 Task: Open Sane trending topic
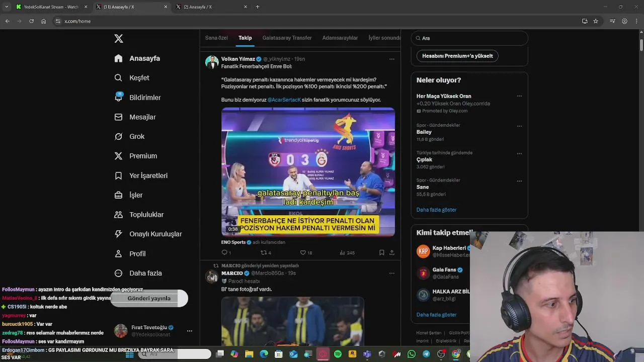(x=423, y=187)
